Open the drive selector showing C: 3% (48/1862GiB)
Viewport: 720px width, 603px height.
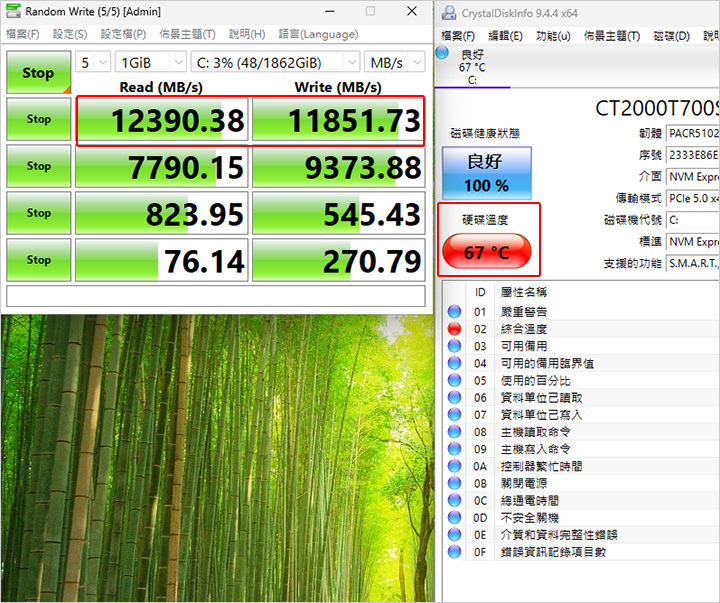[275, 62]
